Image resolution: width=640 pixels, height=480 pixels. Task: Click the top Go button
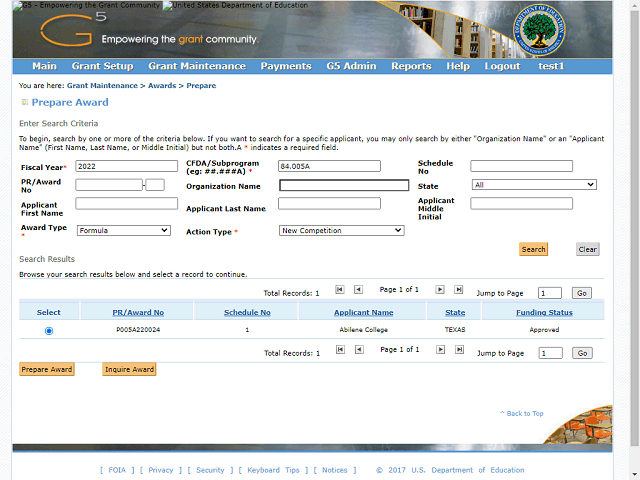[x=582, y=293]
